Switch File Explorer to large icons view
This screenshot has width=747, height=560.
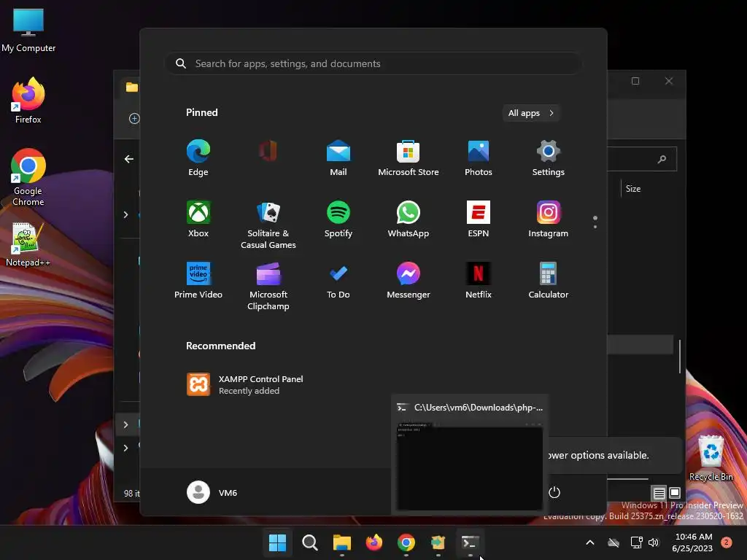click(x=675, y=493)
